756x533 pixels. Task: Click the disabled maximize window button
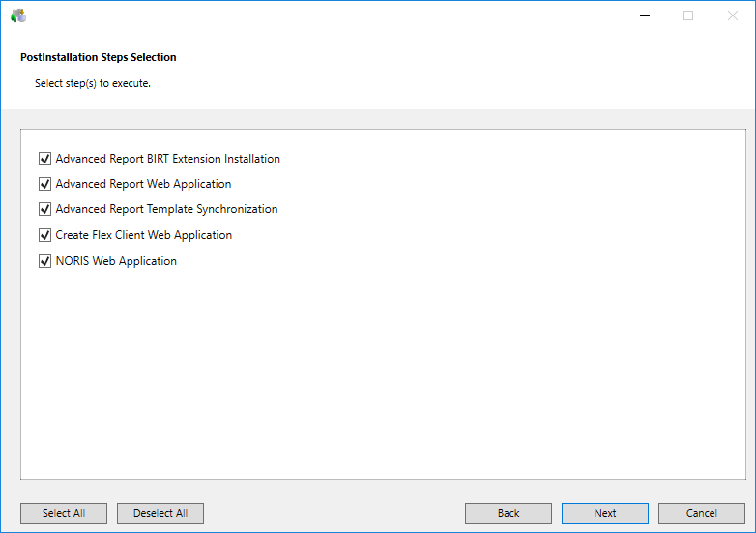(x=688, y=15)
